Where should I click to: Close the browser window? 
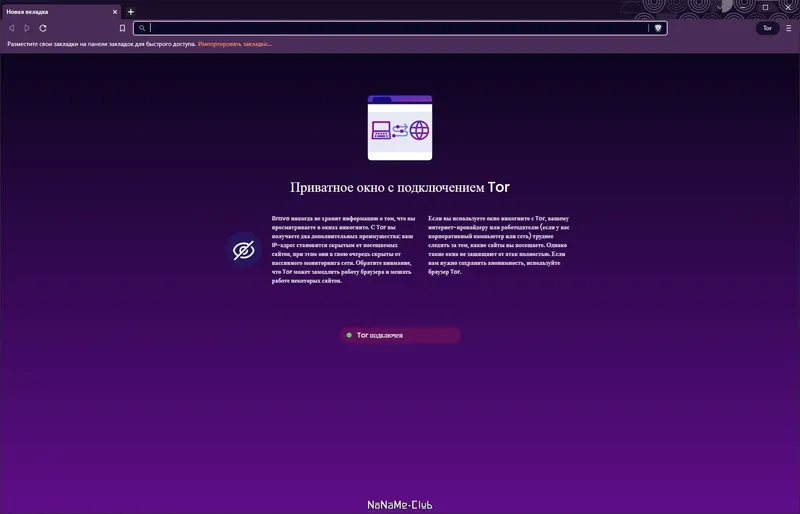(788, 7)
